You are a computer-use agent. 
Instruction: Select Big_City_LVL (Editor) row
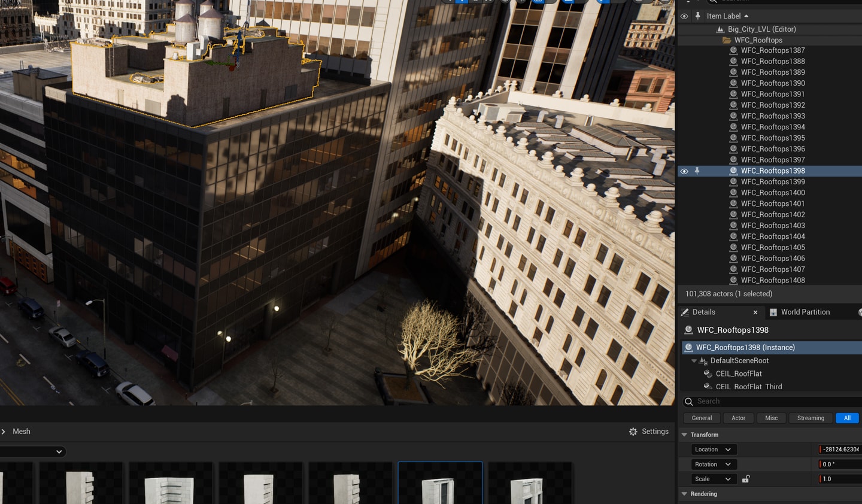tap(769, 29)
